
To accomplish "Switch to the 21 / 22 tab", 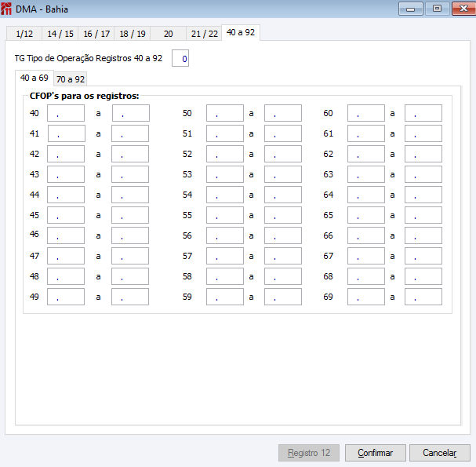I will (204, 34).
